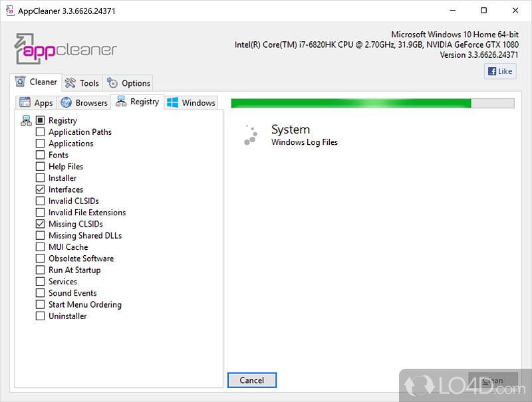Close the AppCleaner window

515,11
